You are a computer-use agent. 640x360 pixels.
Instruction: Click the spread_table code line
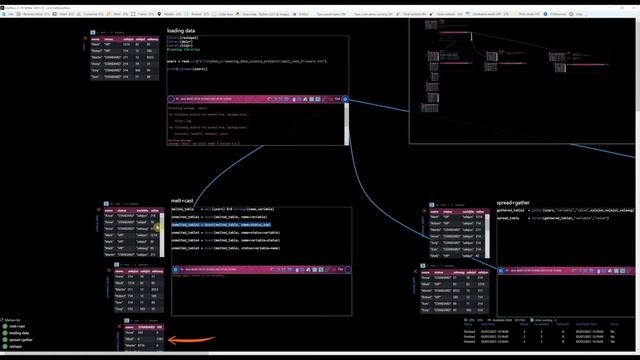pos(553,218)
